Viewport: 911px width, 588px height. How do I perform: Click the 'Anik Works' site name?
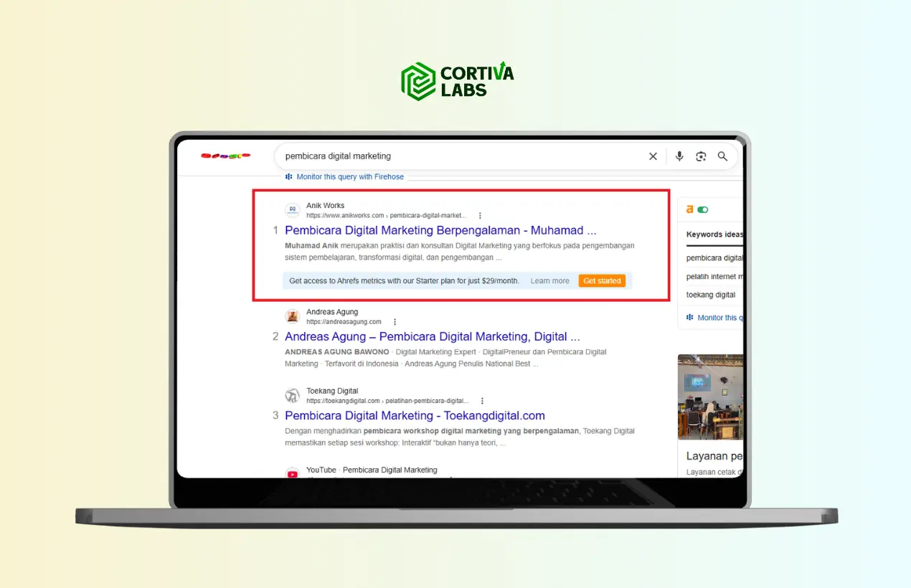coord(325,206)
